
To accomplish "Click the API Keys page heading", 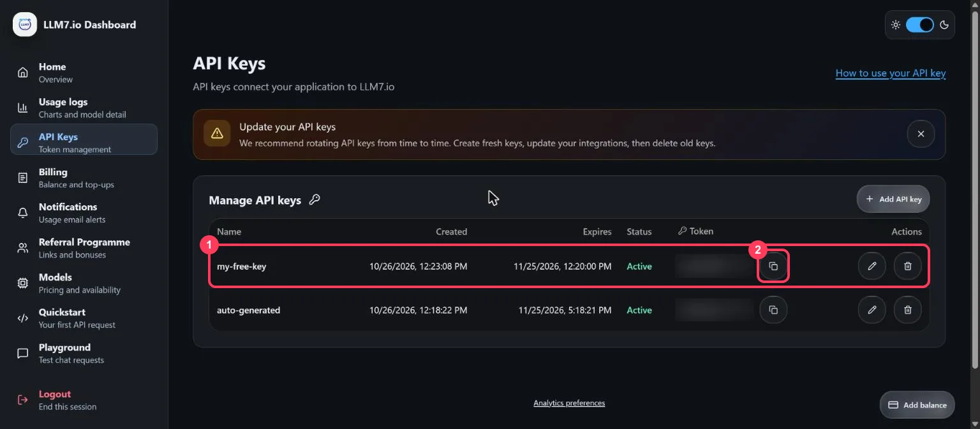I will 229,63.
